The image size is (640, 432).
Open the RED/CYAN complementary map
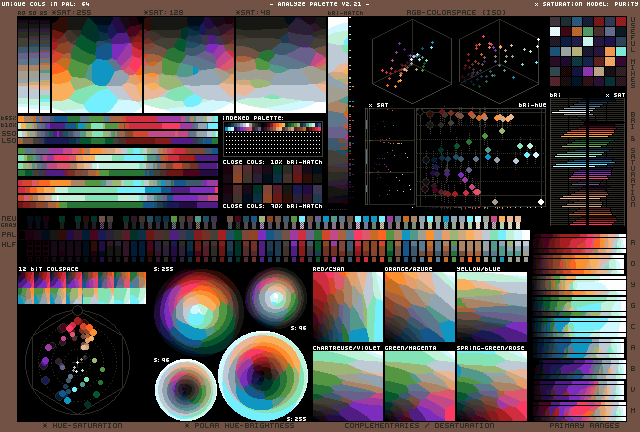coord(348,307)
